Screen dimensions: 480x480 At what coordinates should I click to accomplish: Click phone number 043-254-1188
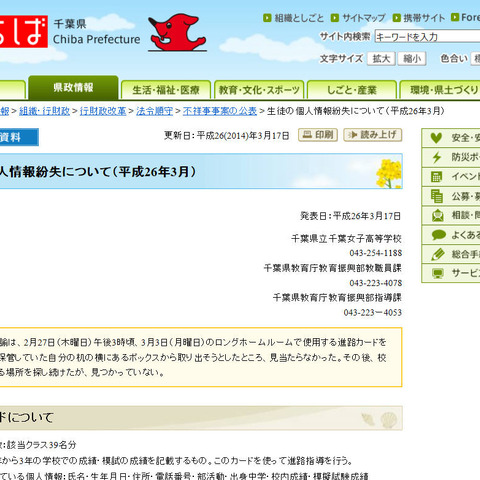click(376, 253)
